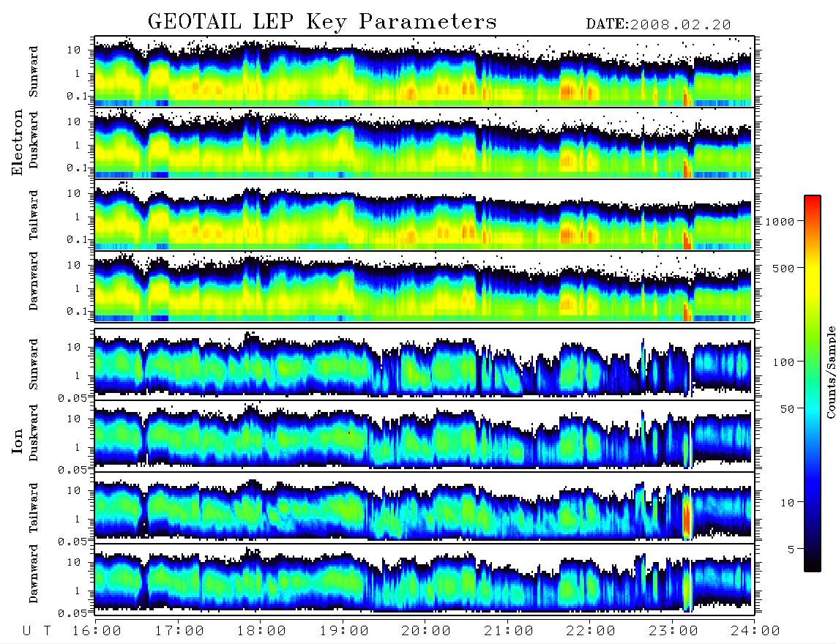Screen dimensions: 836x644
Task: Select the Electron Sunward spectrogram panel
Action: tap(425, 72)
